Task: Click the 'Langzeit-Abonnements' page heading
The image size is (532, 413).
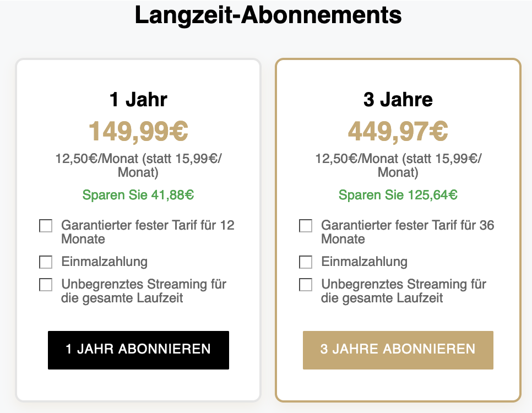Action: (268, 15)
